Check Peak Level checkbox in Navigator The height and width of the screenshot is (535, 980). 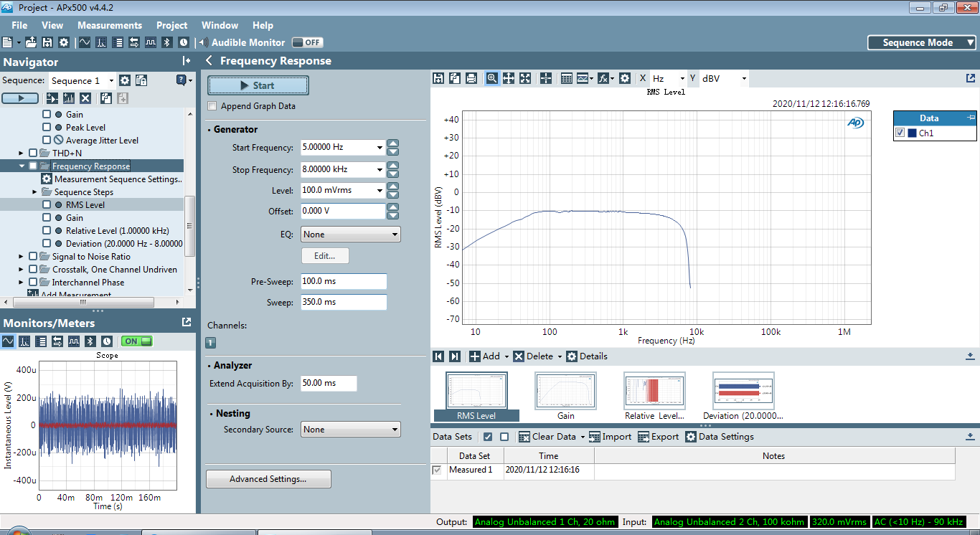(47, 127)
